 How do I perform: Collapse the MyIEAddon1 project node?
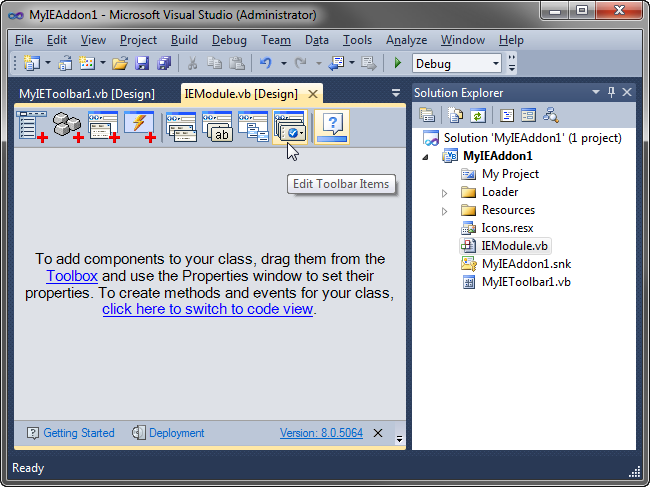point(425,157)
